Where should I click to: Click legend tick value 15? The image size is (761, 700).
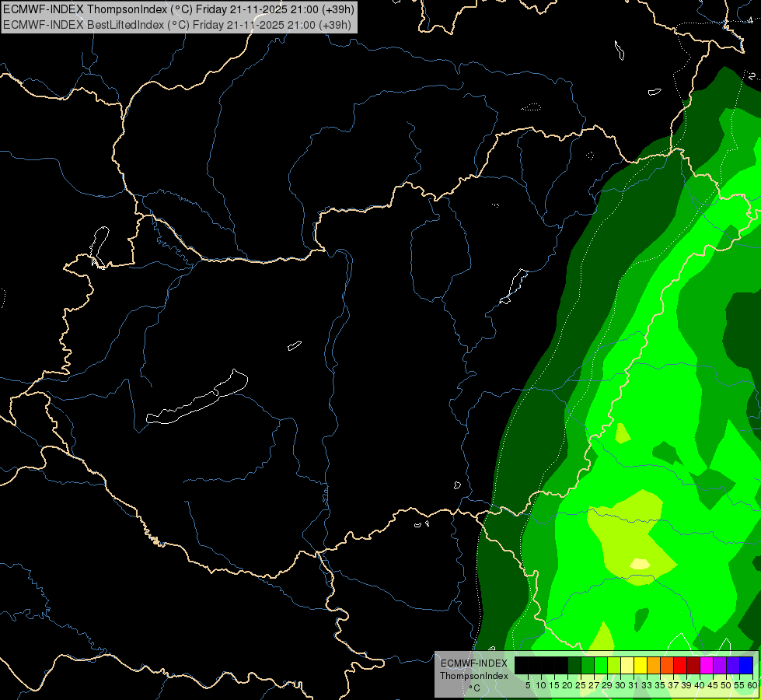click(554, 685)
